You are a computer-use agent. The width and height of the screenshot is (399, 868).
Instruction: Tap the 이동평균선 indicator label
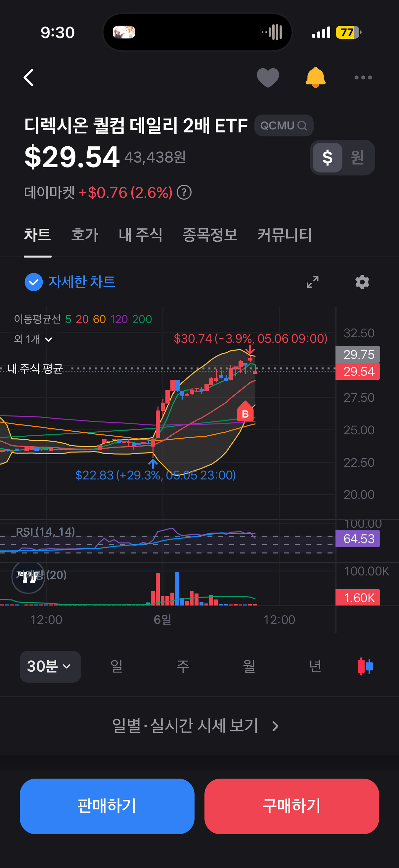pos(37,319)
